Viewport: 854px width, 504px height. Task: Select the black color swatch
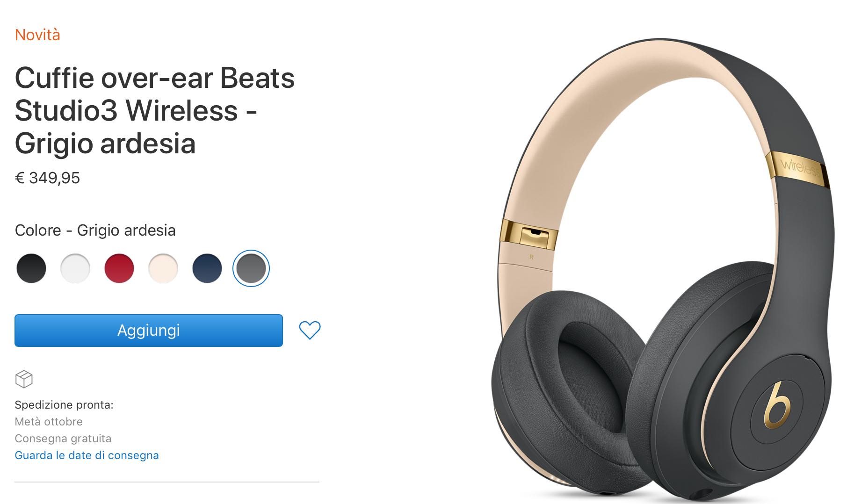pyautogui.click(x=31, y=268)
